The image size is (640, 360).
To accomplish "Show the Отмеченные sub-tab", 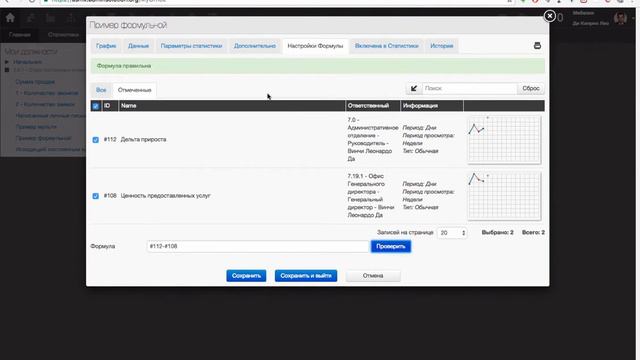I will point(134,90).
